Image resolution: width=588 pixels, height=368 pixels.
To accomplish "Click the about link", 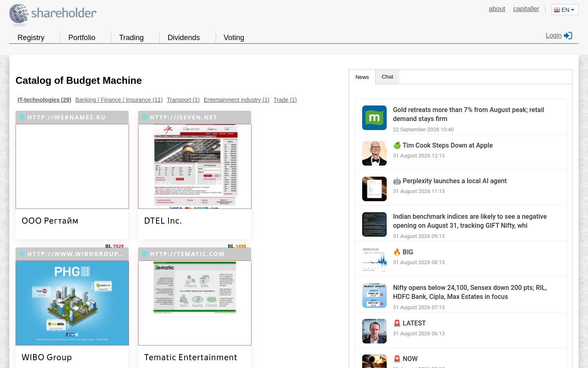I will tap(497, 9).
